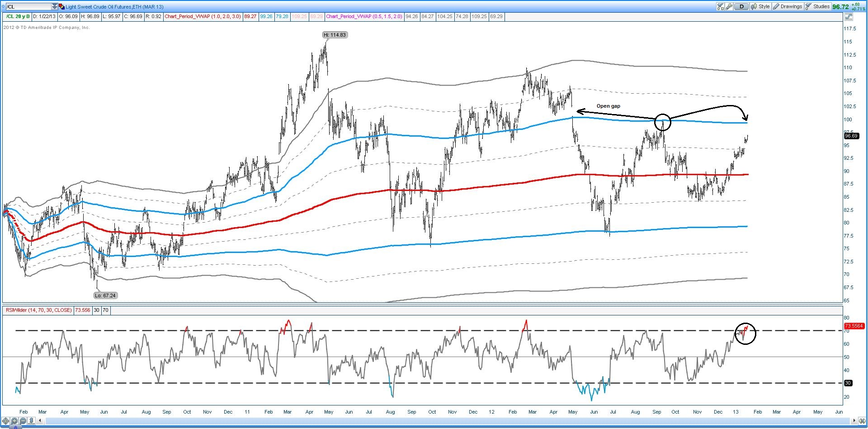The height and width of the screenshot is (429, 868).
Task: Click the red 73.5564 RSI axis tag
Action: click(854, 326)
